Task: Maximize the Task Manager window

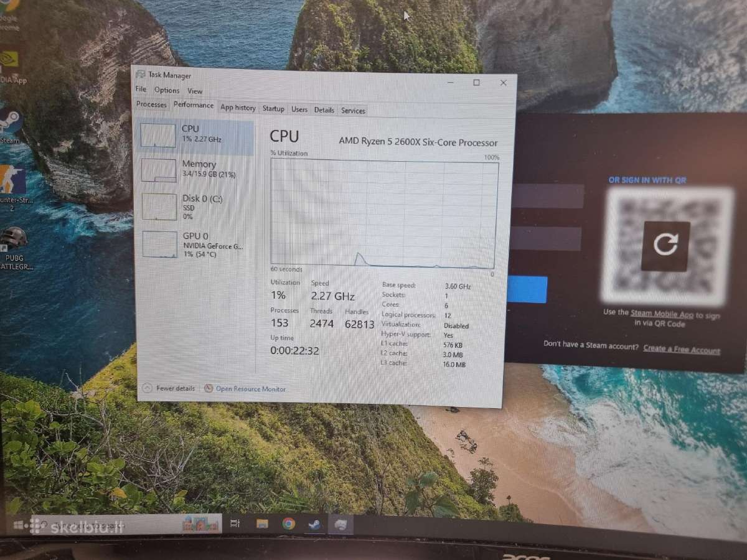Action: 476,82
